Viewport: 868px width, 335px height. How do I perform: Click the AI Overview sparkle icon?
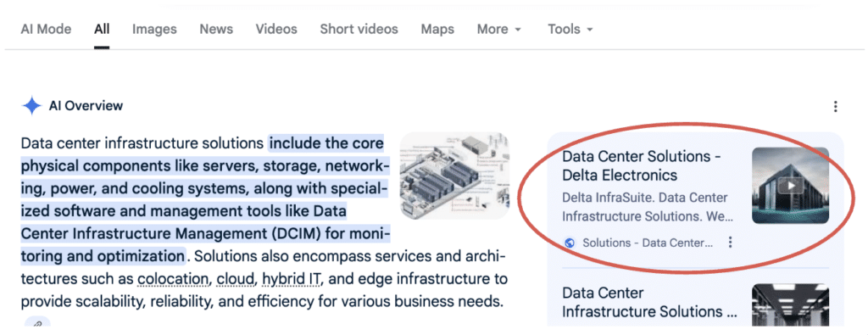31,106
